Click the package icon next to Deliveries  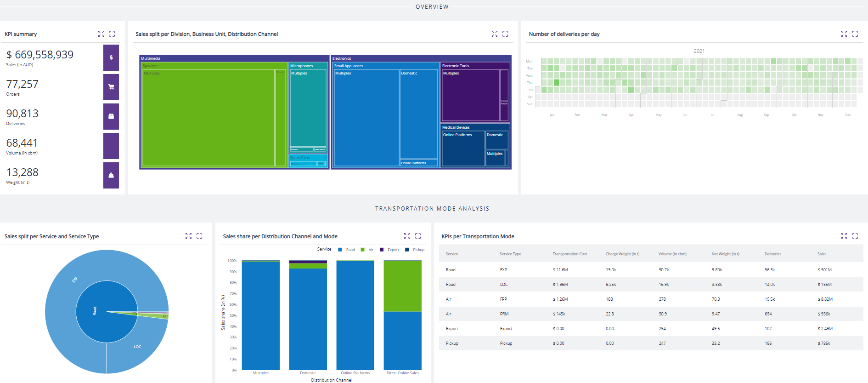pos(111,116)
